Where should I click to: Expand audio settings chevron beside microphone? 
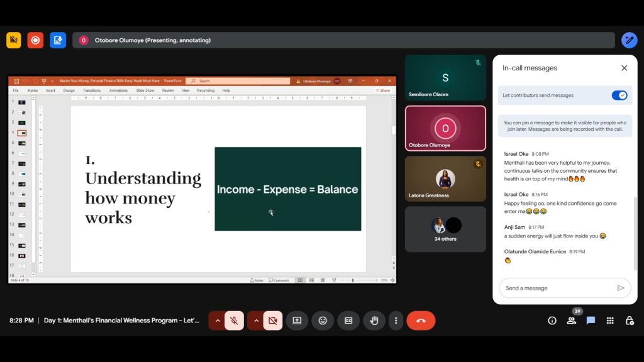218,321
